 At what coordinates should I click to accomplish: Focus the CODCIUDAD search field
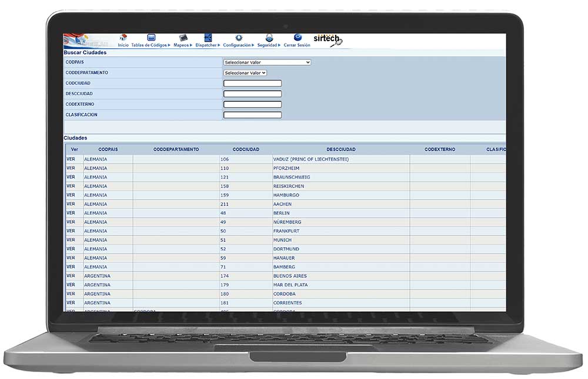[252, 84]
